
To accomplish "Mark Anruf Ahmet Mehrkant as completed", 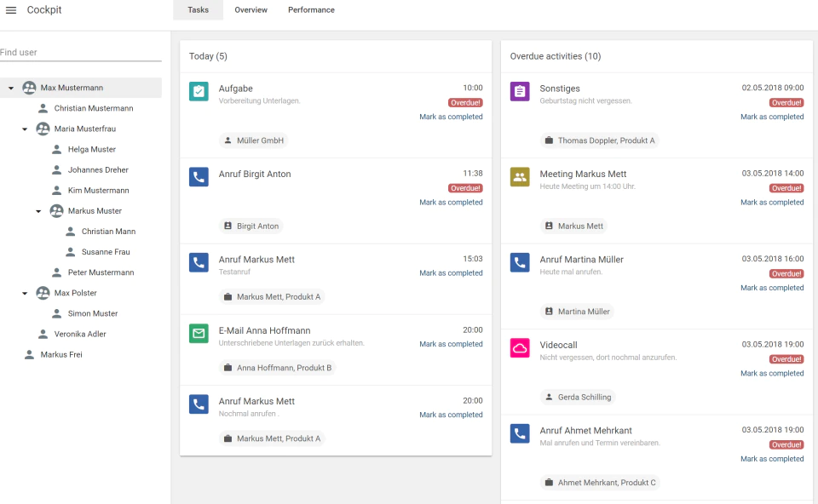I will click(x=772, y=459).
